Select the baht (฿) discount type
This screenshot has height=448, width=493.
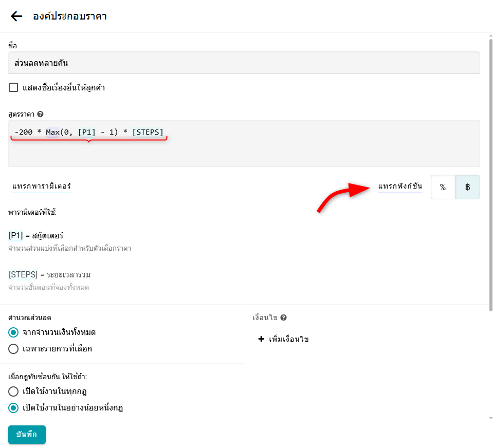467,187
